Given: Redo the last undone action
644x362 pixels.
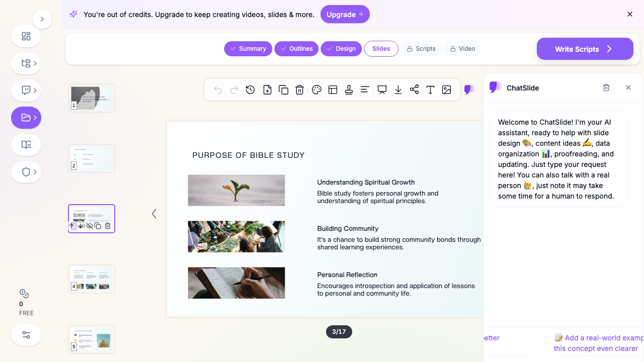Looking at the screenshot, I should point(234,90).
